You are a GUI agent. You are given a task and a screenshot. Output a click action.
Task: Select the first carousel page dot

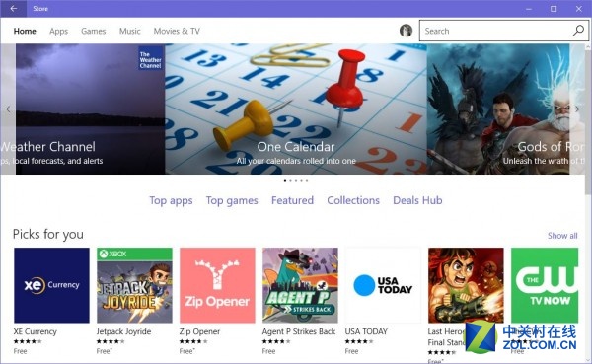285,181
